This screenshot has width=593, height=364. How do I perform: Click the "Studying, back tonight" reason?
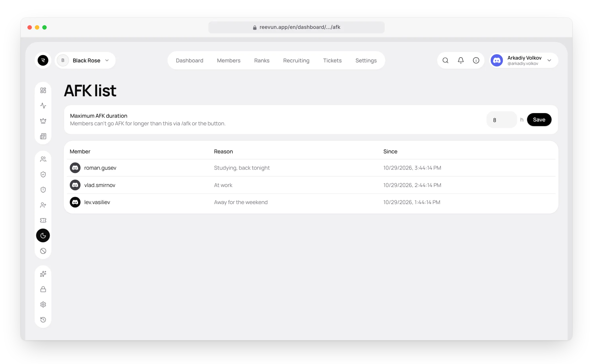[x=242, y=168]
